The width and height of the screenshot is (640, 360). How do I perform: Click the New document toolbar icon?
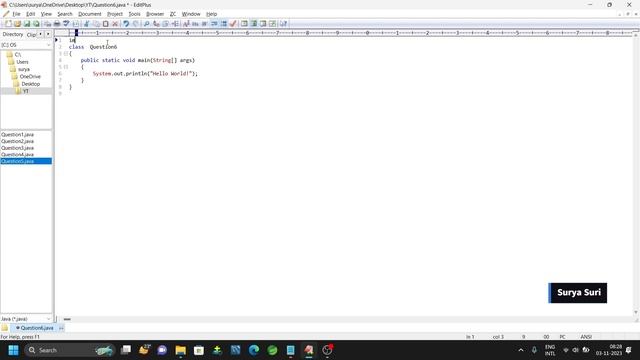pos(8,24)
